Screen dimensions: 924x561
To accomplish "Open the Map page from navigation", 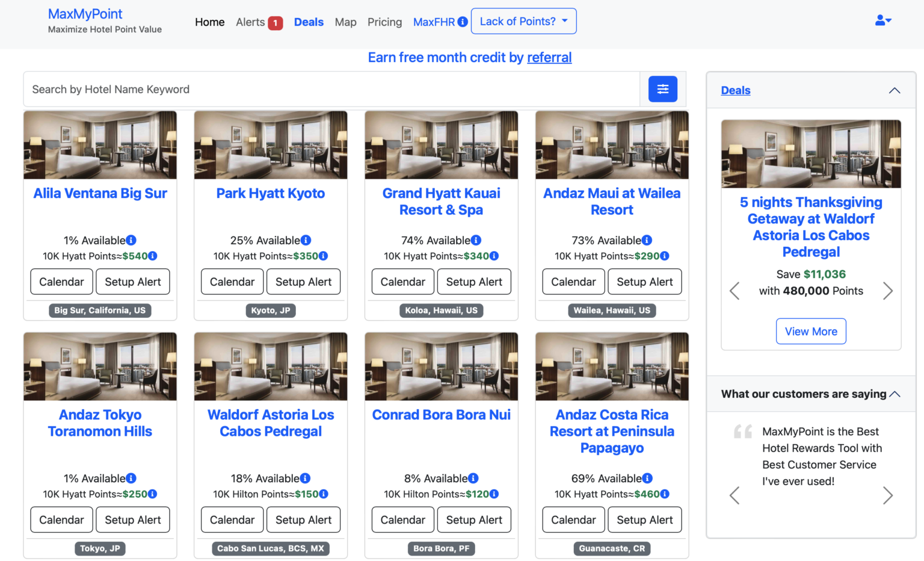I will tap(345, 22).
